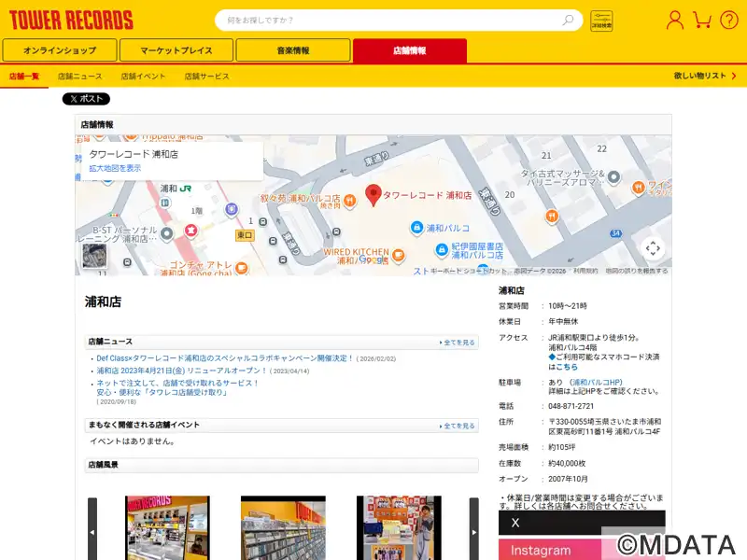
Task: Click 地図の誤りを報告する map link
Action: coord(637,271)
